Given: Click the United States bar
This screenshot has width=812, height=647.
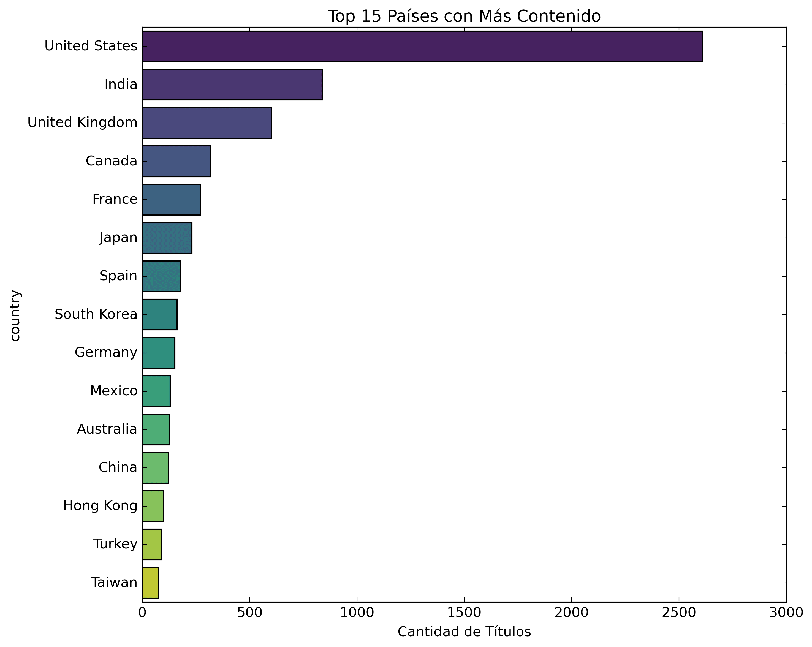Looking at the screenshot, I should [x=422, y=46].
